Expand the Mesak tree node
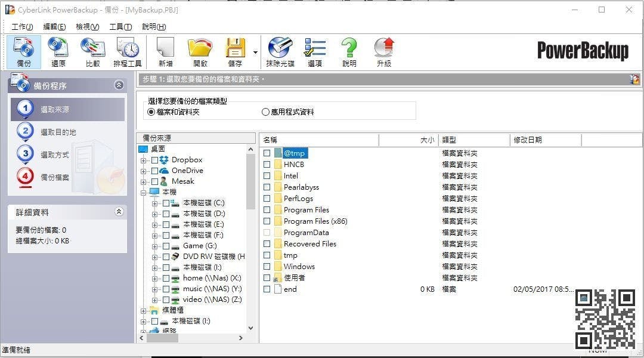Viewport: 644px width, 358px height. (x=143, y=181)
